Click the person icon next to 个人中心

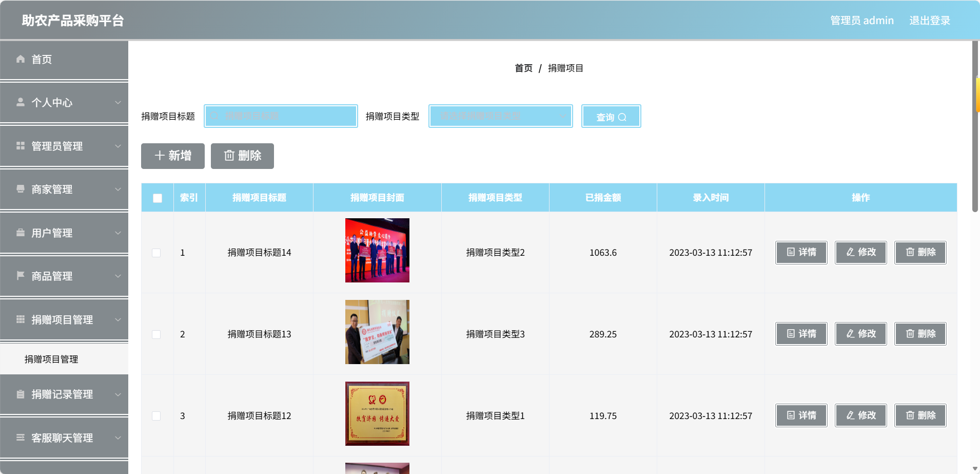[x=21, y=102]
